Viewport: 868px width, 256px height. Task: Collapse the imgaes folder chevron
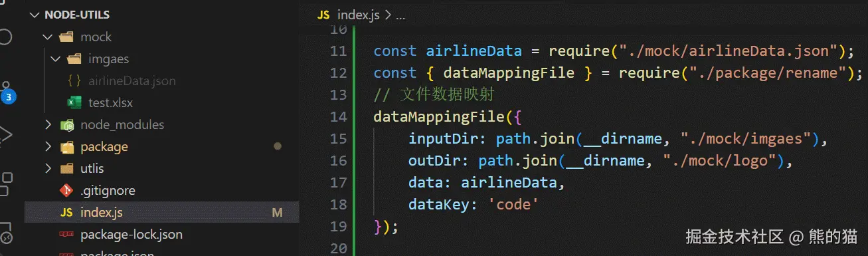(x=56, y=59)
